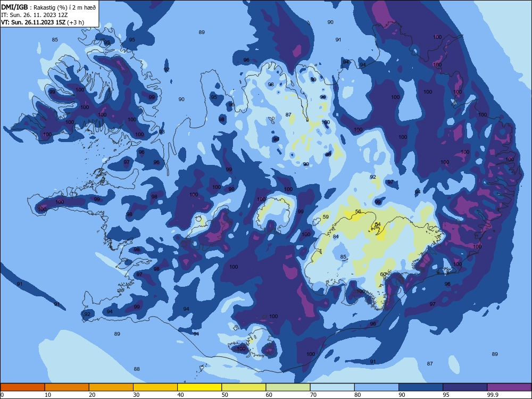Click the light orange 20–30 legend swatch
This screenshot has width=532, height=399.
(111, 387)
